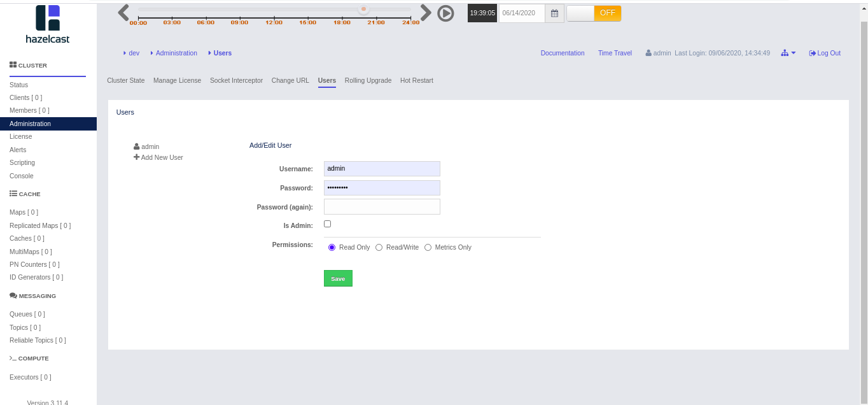868x405 pixels.
Task: Click the CLUSTER section heading
Action: point(29,65)
